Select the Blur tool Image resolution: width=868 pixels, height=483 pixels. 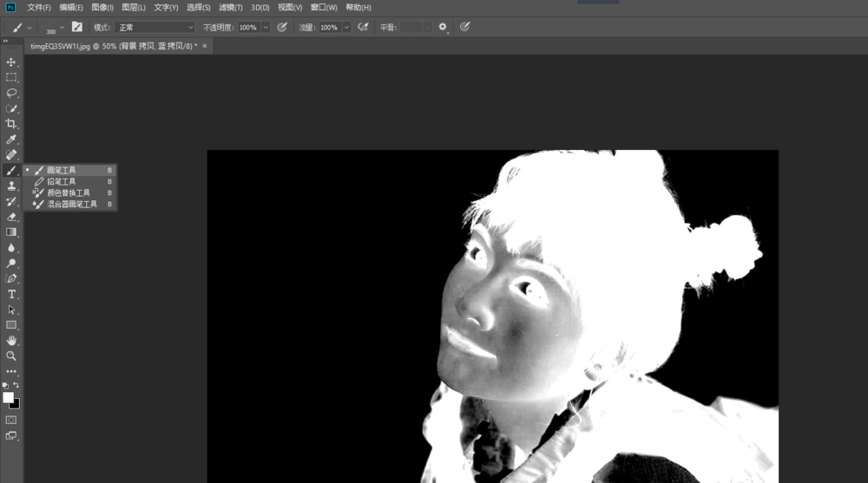click(x=11, y=248)
